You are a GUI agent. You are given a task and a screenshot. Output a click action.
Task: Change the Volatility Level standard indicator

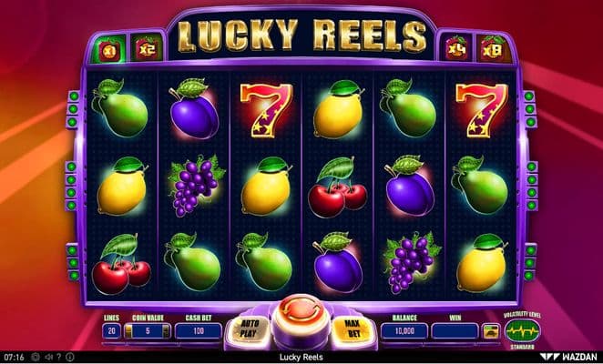tap(522, 330)
